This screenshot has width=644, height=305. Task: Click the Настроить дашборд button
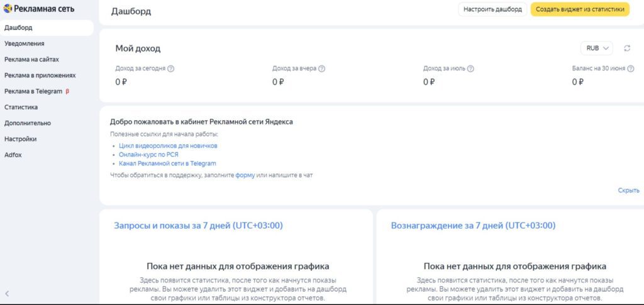click(x=492, y=9)
